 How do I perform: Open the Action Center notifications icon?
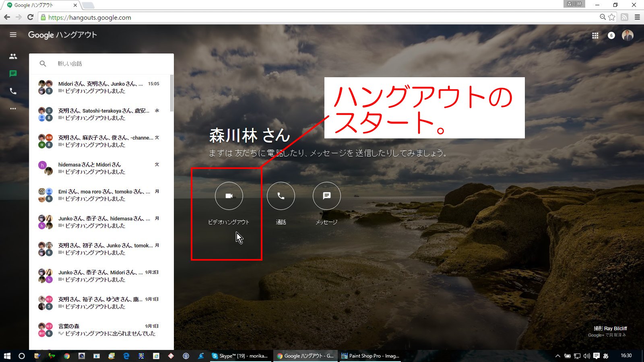tap(597, 356)
